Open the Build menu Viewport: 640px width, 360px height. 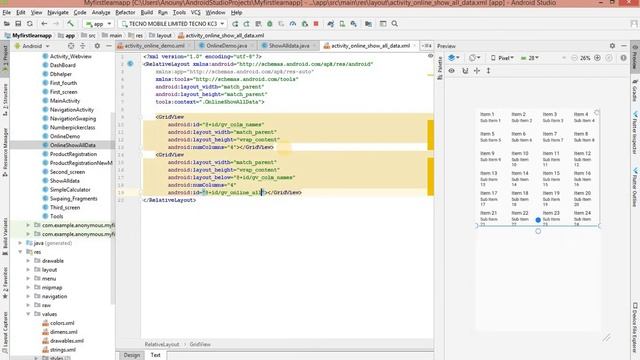(147, 13)
